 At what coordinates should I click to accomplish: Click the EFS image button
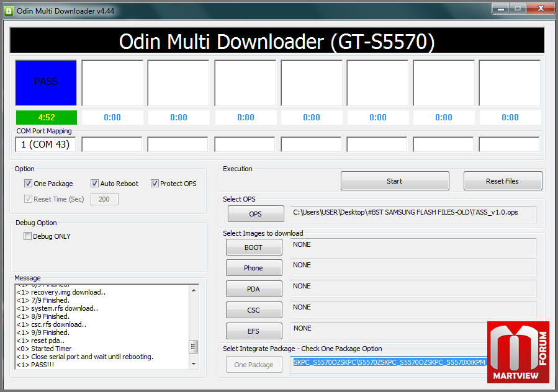click(254, 331)
